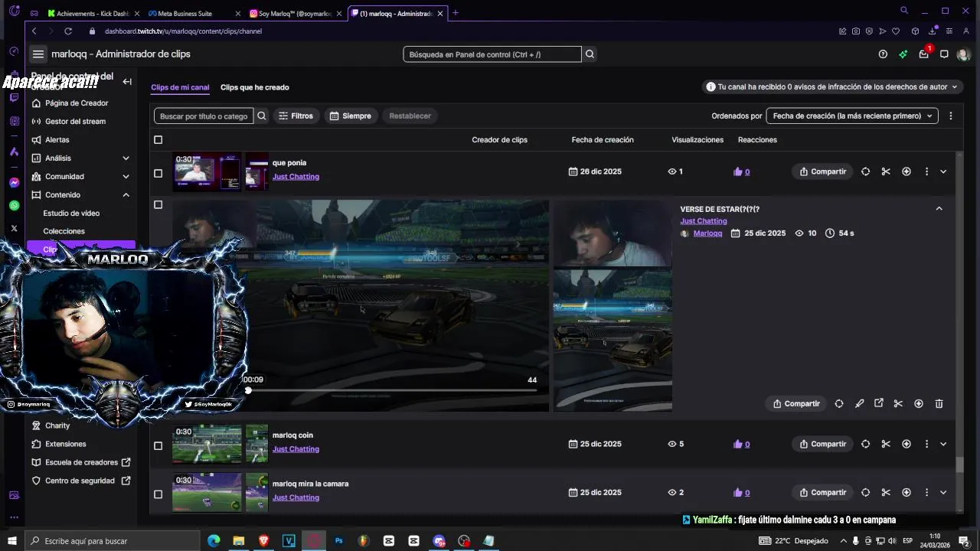980x551 pixels.
Task: Expand the 'que ponia' clip row chevron
Action: [x=943, y=171]
